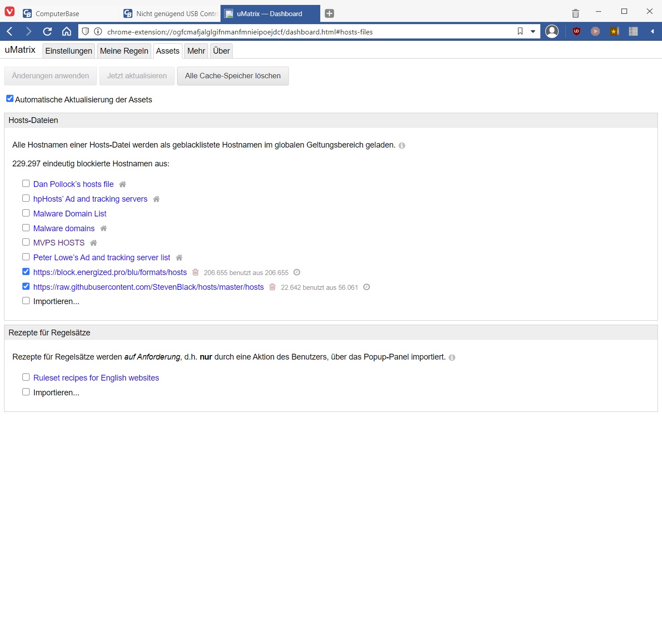
Task: Click clock icon next to 206.655 count
Action: [297, 272]
